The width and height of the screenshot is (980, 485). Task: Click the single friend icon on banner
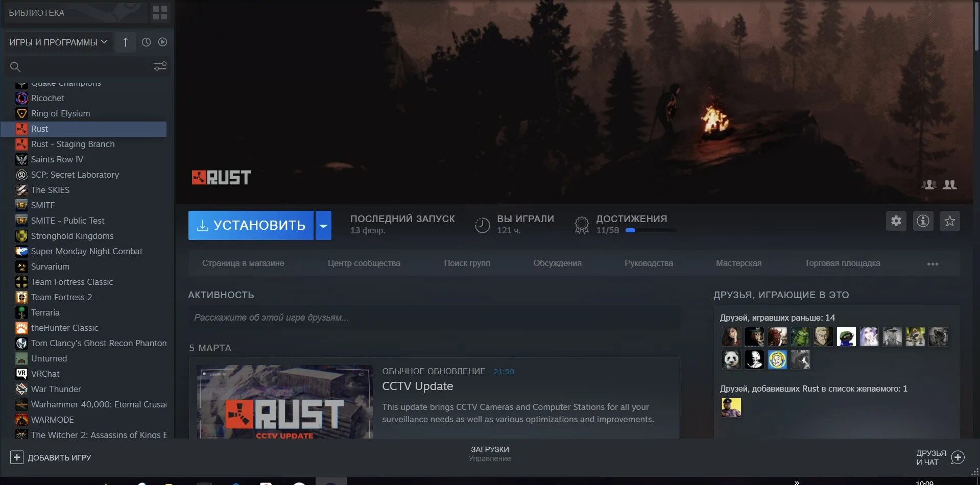coord(929,185)
